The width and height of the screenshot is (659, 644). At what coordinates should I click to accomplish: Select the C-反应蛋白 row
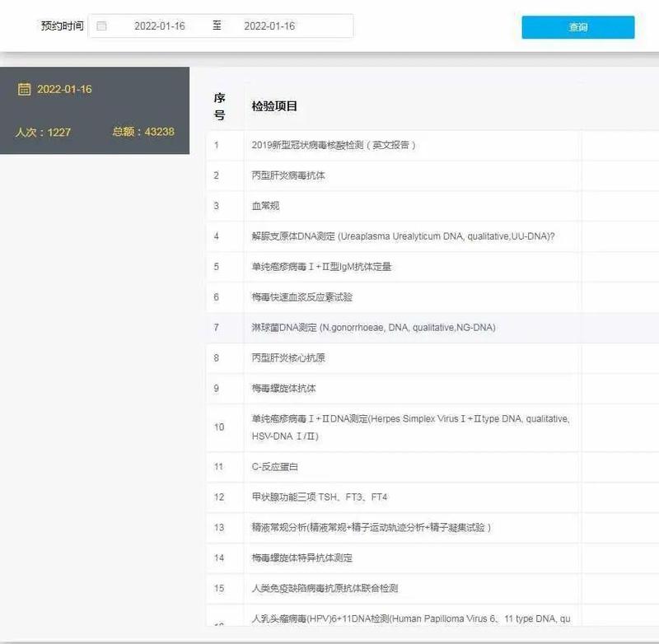(x=275, y=467)
